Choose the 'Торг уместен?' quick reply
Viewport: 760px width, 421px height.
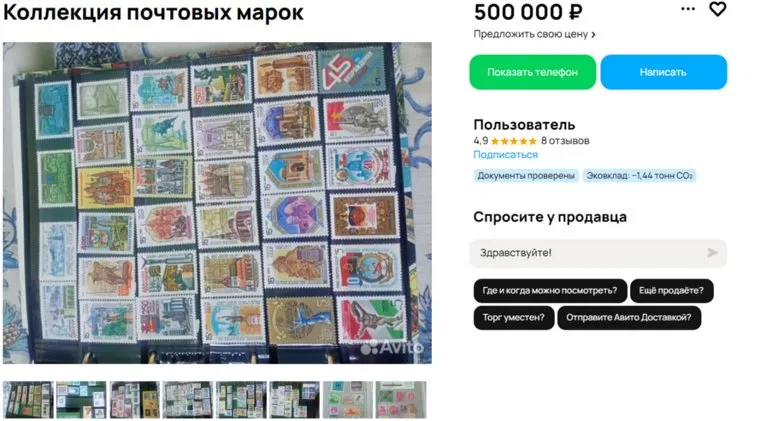[x=514, y=318]
